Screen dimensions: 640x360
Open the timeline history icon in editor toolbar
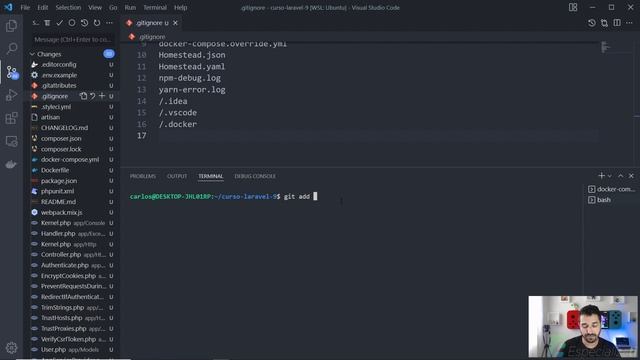point(592,23)
